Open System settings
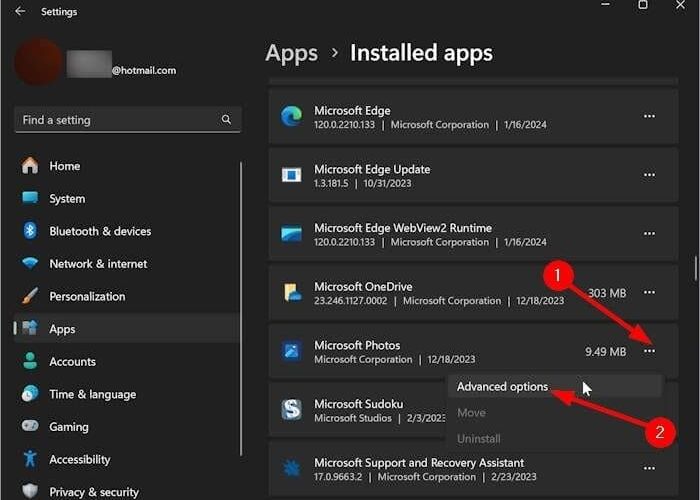 pyautogui.click(x=126, y=199)
